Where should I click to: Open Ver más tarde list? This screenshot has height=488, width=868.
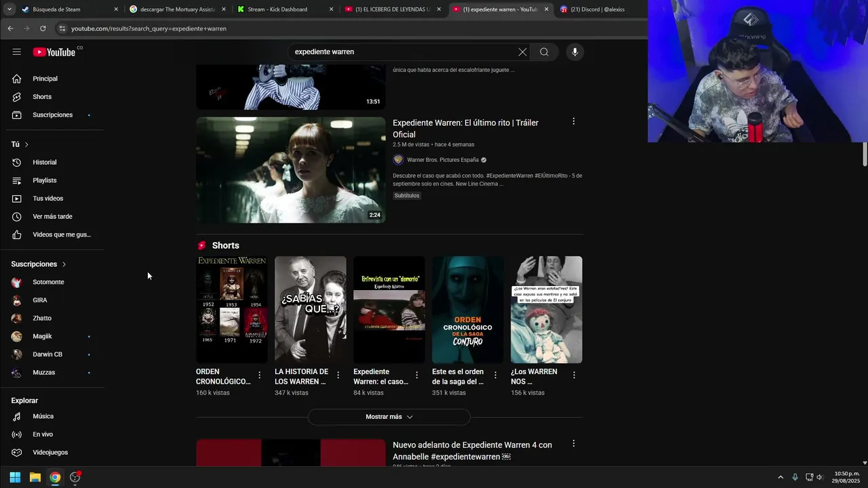pos(52,216)
